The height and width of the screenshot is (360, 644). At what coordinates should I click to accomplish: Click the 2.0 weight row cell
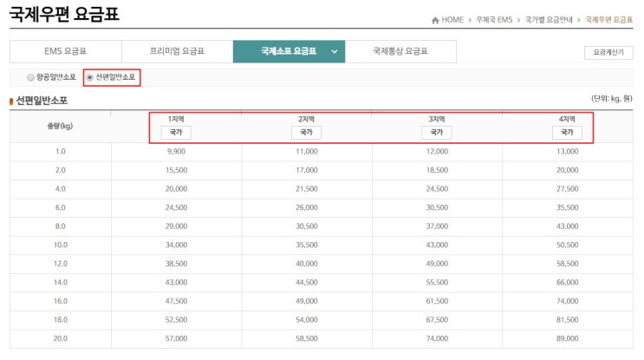click(61, 170)
